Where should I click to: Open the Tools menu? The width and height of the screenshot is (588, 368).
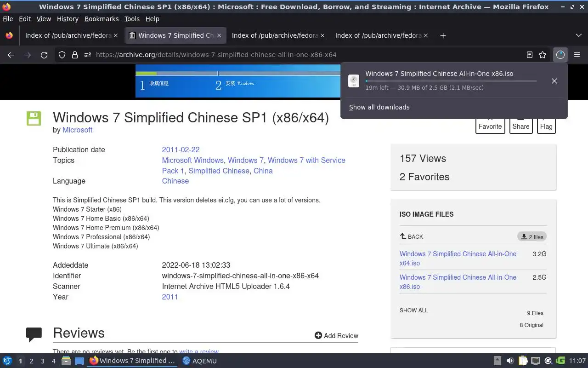[x=132, y=19]
